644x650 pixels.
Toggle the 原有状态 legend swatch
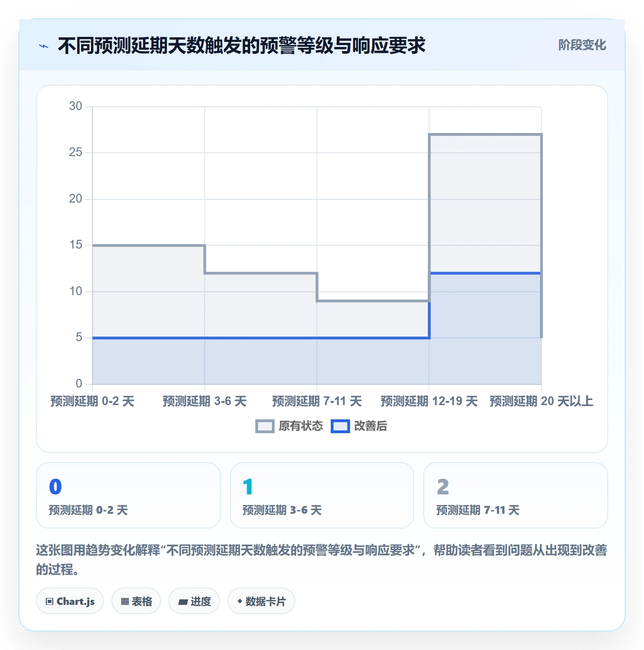265,426
